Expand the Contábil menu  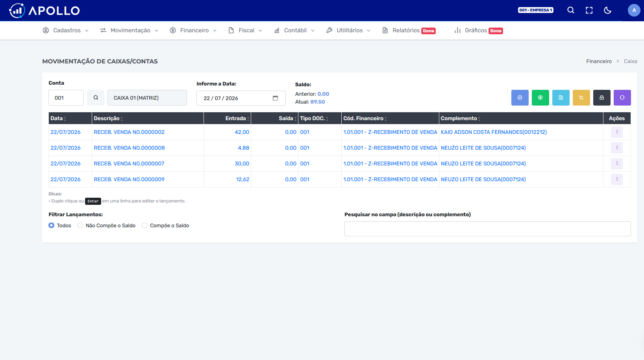[294, 30]
